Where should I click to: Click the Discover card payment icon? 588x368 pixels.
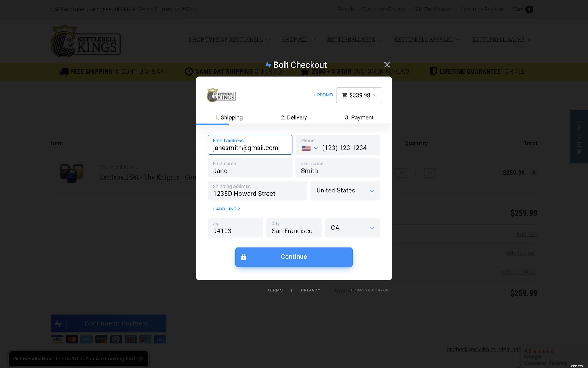point(101,339)
